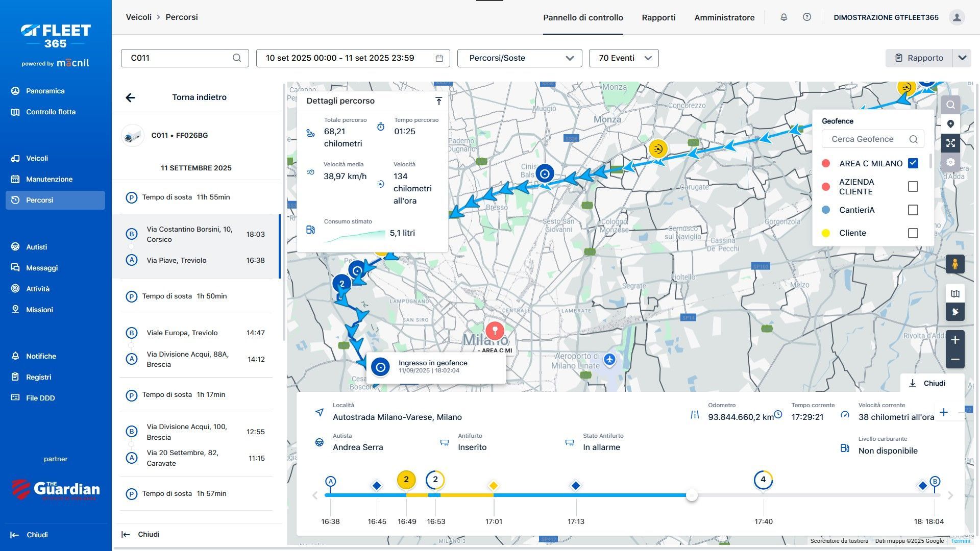The image size is (980, 551).
Task: Click the yellow cluster marker 2 on timeline
Action: pyautogui.click(x=406, y=480)
